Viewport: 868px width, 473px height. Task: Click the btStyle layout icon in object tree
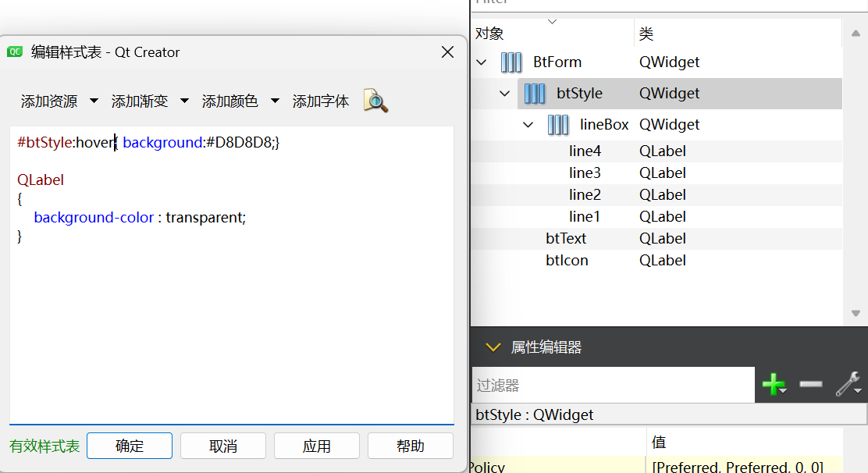pyautogui.click(x=534, y=94)
